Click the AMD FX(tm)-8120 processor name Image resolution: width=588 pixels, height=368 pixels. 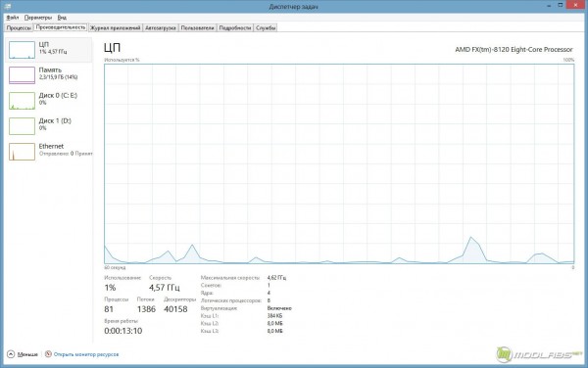(514, 49)
